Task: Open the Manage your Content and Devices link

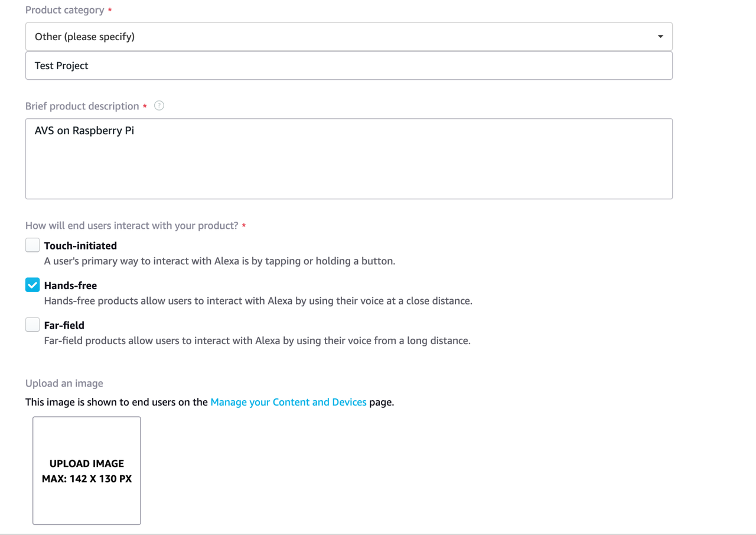Action: tap(288, 402)
